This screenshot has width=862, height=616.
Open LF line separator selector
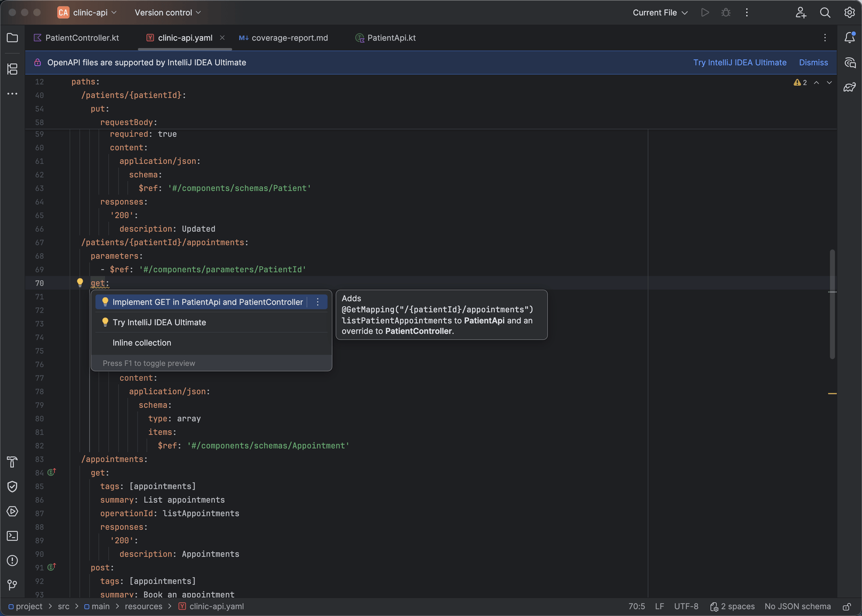coord(659,607)
